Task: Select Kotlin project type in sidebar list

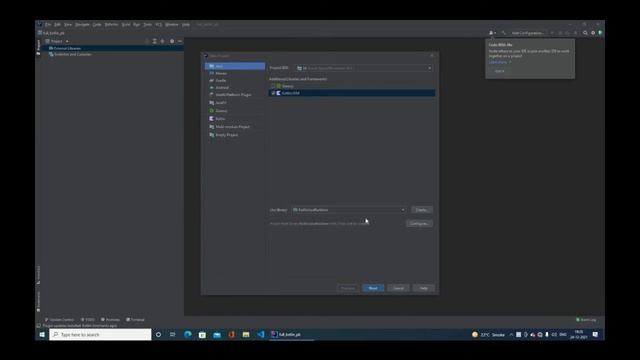Action: [235, 119]
